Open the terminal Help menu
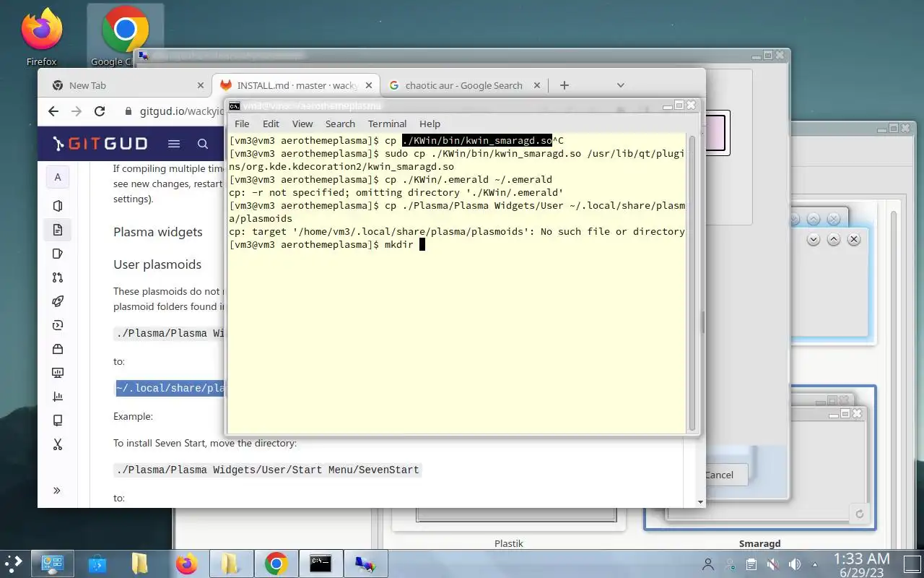 pos(430,124)
